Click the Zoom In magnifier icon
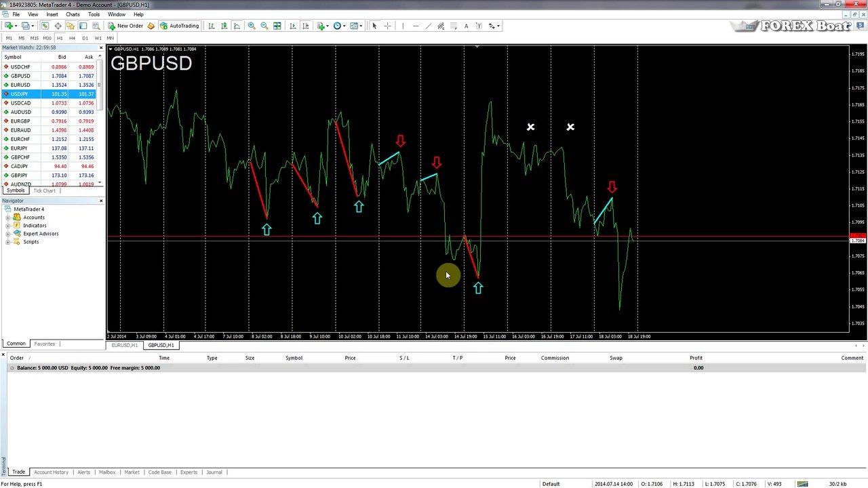Viewport: 868px width, 488px height. (252, 26)
